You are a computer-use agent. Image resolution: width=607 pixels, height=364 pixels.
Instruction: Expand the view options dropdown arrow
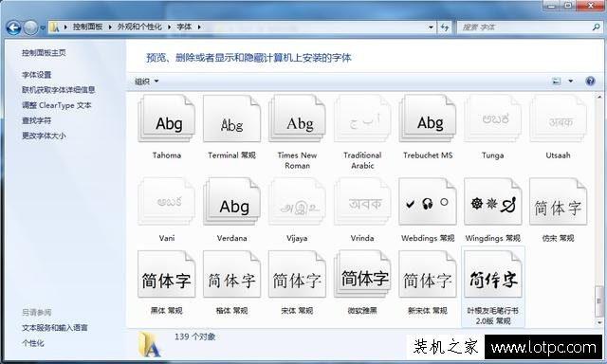point(571,81)
